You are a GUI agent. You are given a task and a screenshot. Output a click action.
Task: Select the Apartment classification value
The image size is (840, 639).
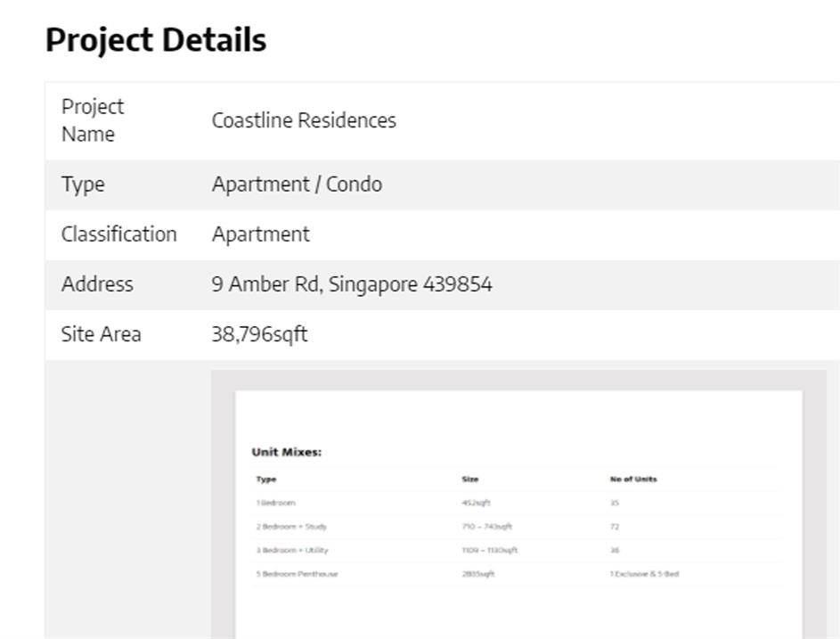260,234
